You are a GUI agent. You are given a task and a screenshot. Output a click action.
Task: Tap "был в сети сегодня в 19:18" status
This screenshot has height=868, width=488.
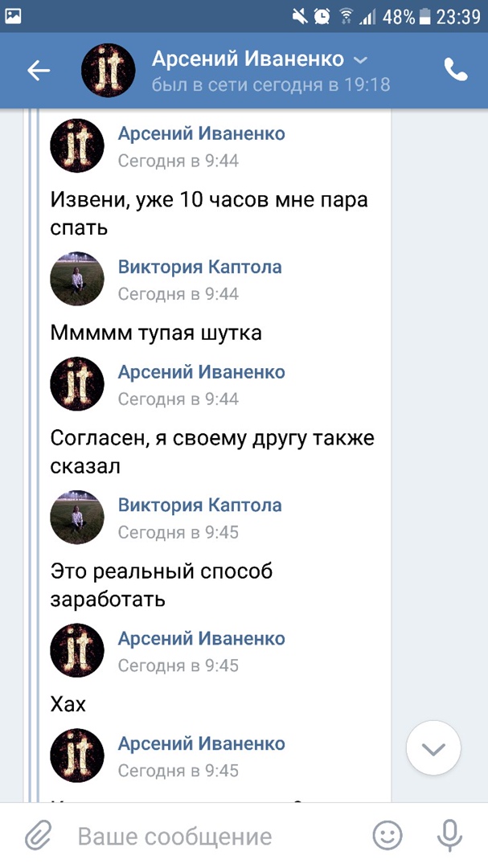point(271,84)
